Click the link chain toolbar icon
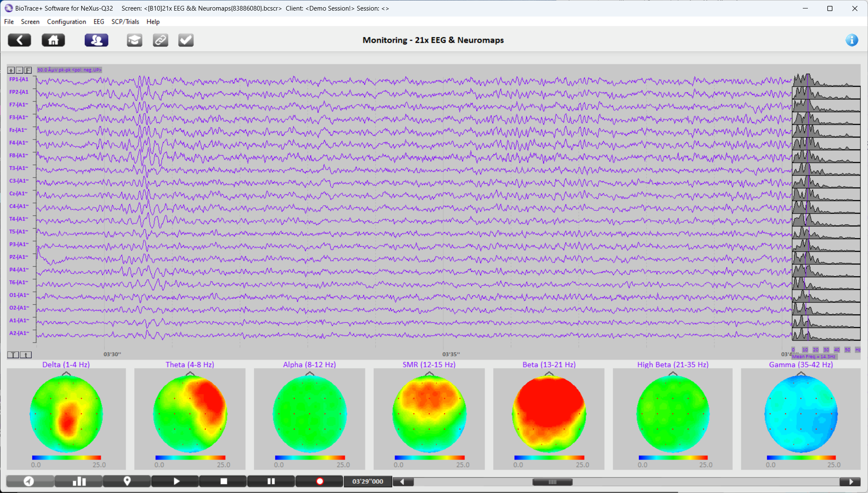The image size is (868, 493). point(160,40)
